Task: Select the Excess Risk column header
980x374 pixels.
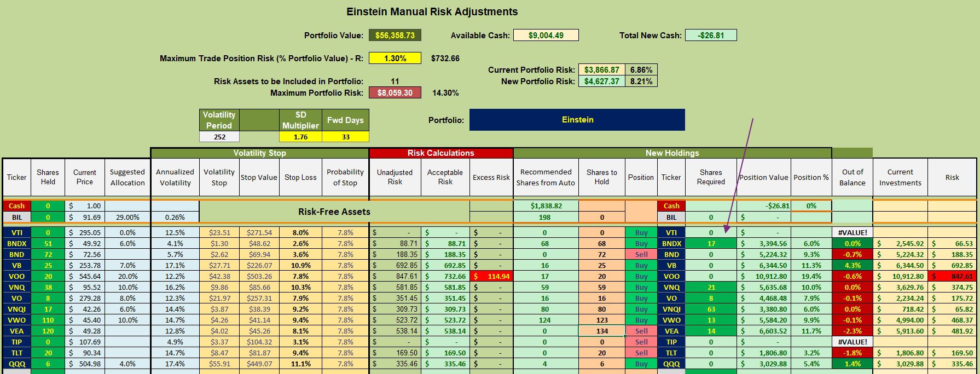Action: [491, 177]
